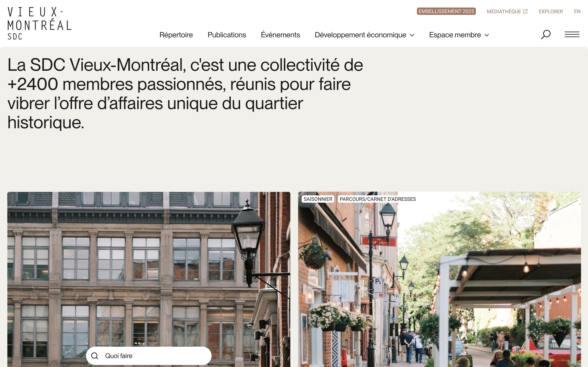Click the Médiathèque external link icon
The image size is (588, 367).
point(525,11)
